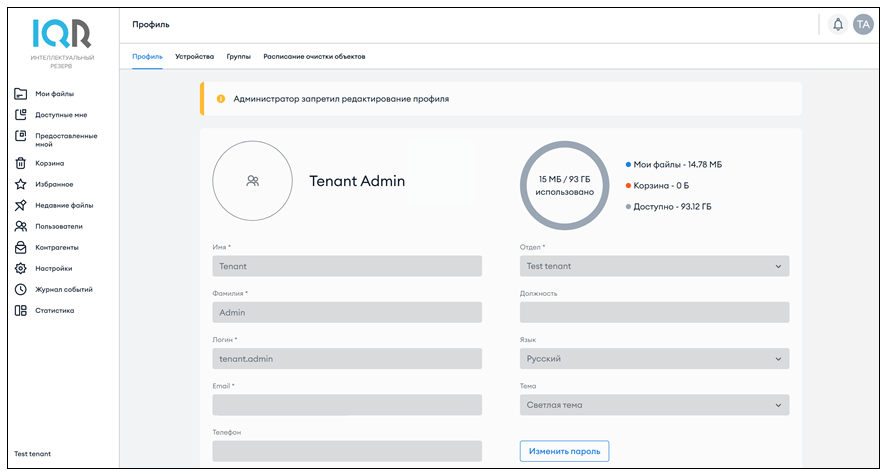Click the empty Телефон input field
This screenshot has height=476, width=884.
point(347,451)
